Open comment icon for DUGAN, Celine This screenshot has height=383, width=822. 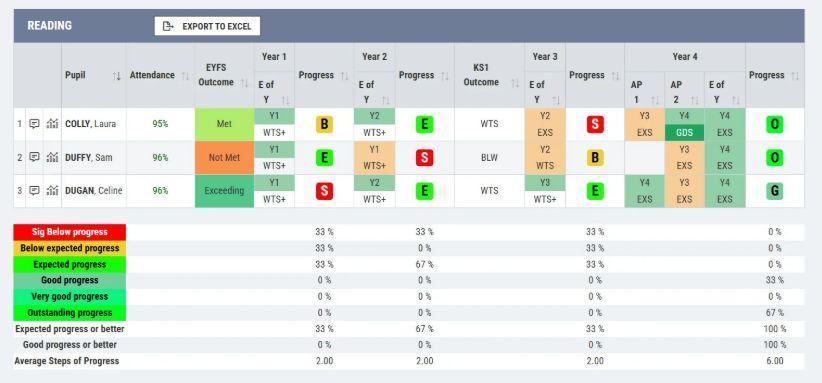point(34,191)
